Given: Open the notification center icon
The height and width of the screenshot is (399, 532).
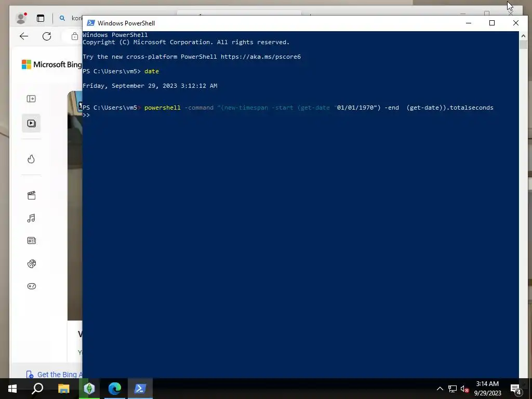Looking at the screenshot, I should tap(516, 389).
